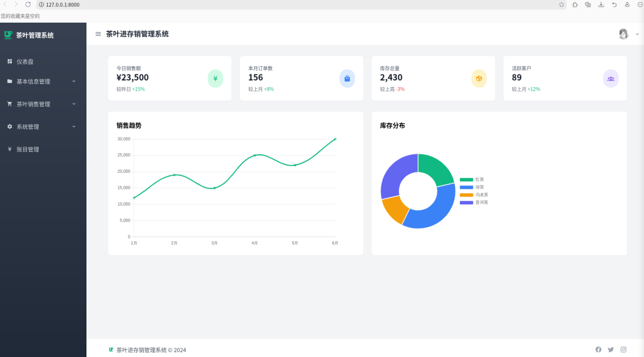Viewport: 644px width, 357px height.
Task: Toggle the 普洱茶 legend entry
Action: pos(474,202)
